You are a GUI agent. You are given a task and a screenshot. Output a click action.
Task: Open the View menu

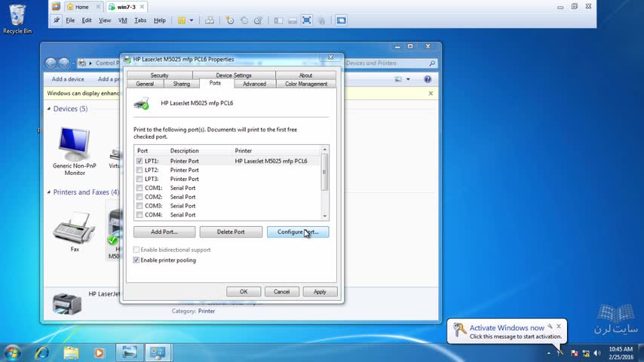click(105, 20)
